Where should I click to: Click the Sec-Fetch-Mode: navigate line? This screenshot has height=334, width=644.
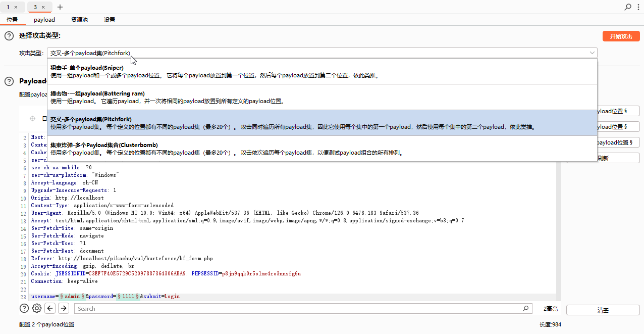[67, 235]
